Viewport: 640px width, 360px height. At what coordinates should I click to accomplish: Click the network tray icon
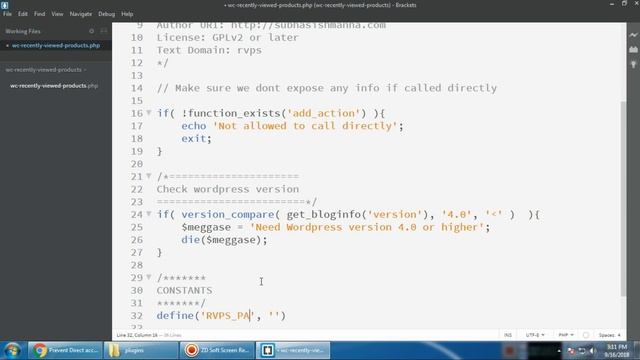582,351
